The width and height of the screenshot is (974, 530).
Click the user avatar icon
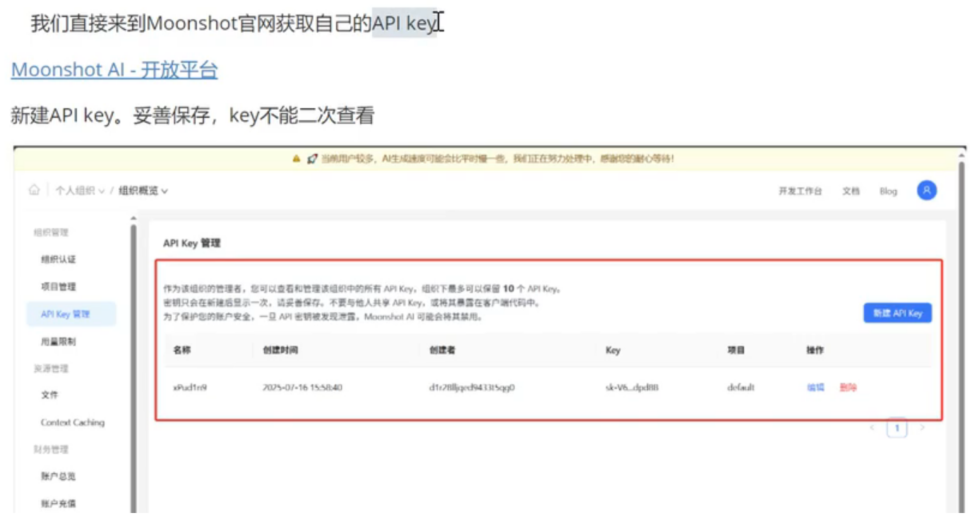coord(927,190)
